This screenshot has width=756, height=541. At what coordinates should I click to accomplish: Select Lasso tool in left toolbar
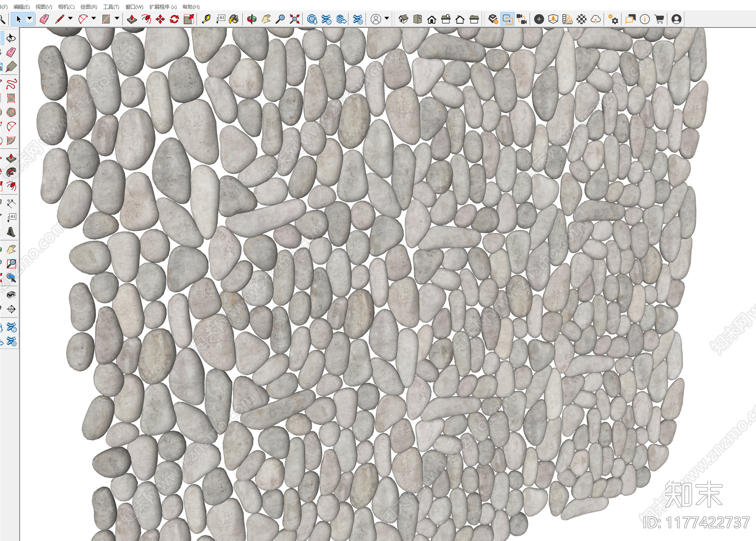pyautogui.click(x=11, y=38)
